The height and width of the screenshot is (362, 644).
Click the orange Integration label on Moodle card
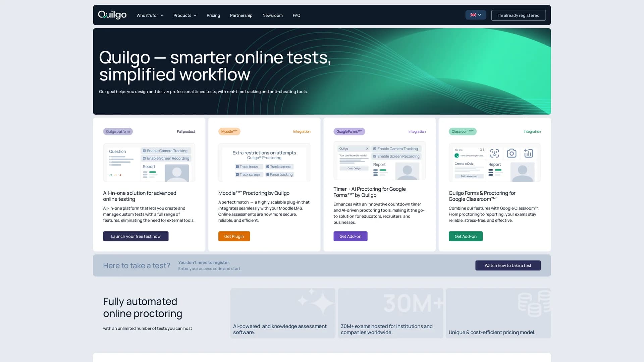302,131
